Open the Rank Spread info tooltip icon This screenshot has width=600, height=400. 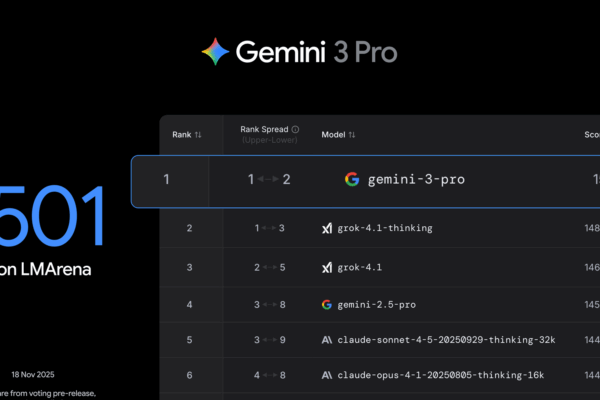click(297, 129)
